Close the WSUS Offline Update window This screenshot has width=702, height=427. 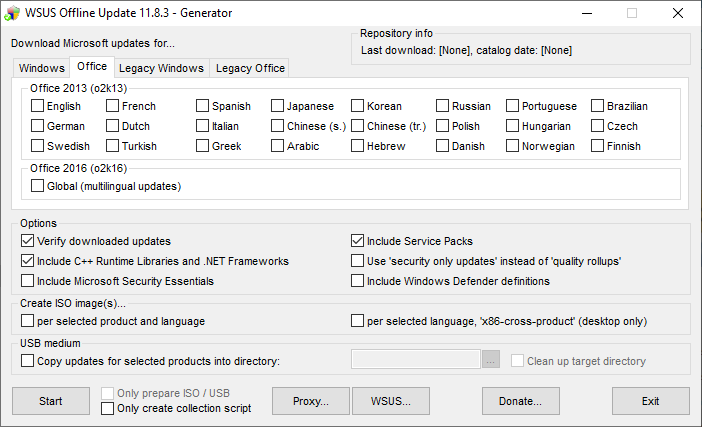pos(678,13)
